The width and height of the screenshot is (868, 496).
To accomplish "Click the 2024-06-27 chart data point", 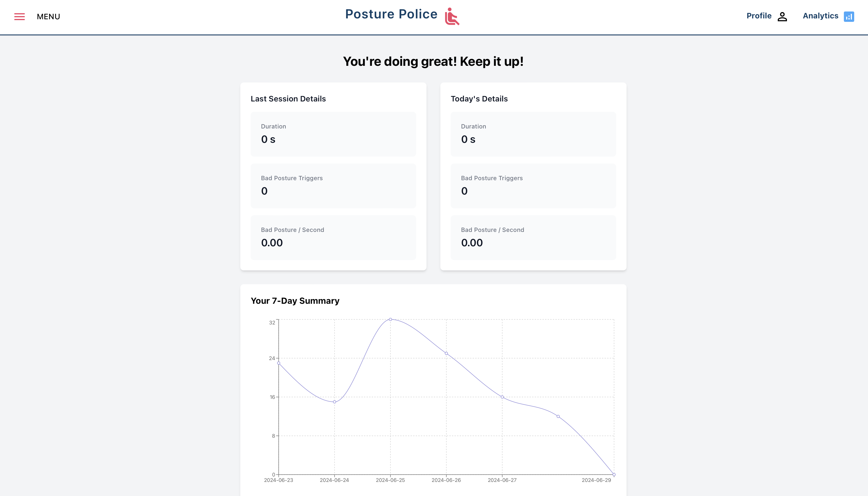I will pyautogui.click(x=502, y=397).
